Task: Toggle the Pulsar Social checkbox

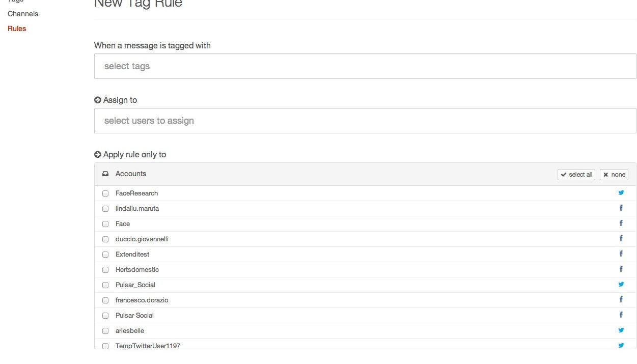Action: [105, 316]
